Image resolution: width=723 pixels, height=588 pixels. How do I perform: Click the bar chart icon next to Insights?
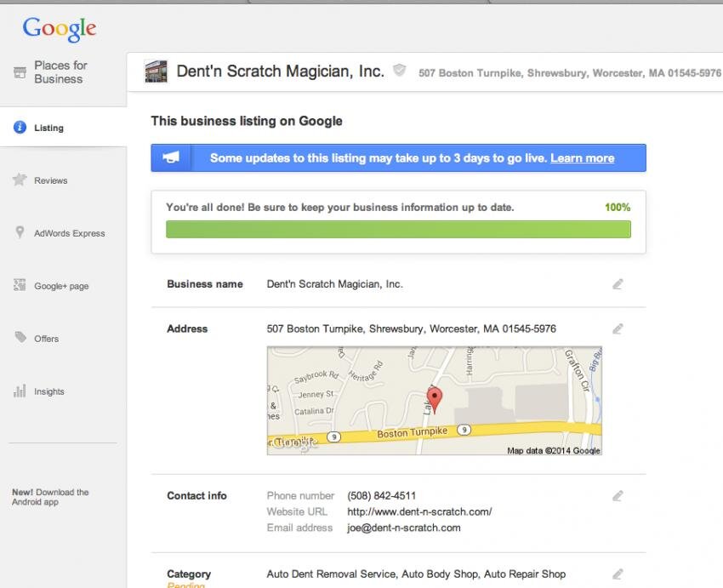[x=20, y=391]
